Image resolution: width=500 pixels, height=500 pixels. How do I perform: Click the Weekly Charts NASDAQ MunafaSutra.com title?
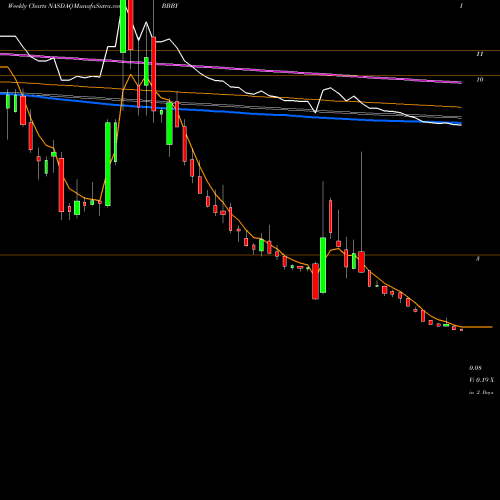coord(64,6)
